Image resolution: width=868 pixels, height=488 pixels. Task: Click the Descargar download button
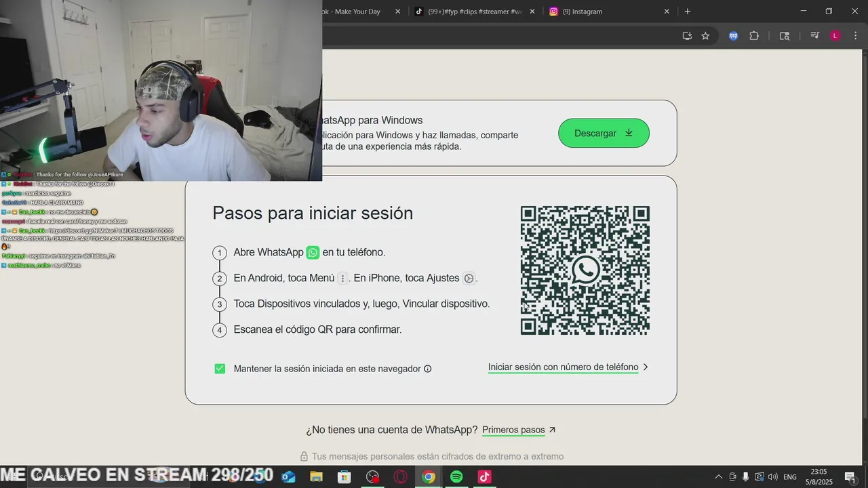tap(604, 133)
